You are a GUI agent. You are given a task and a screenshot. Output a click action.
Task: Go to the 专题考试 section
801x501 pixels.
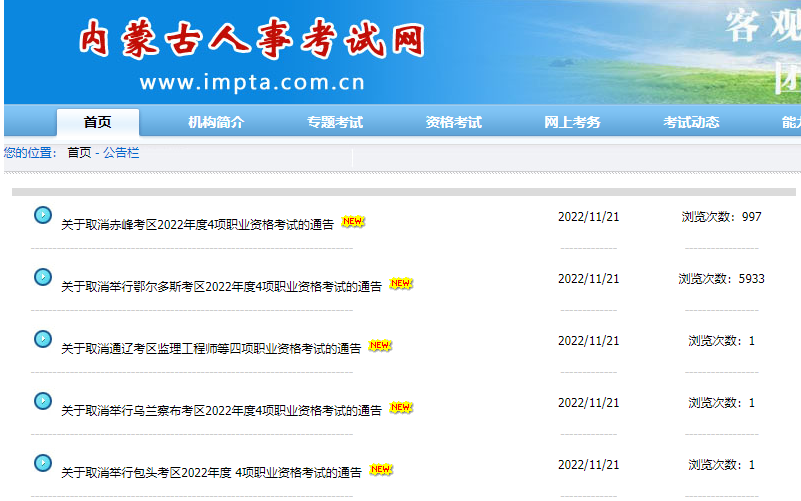click(335, 122)
